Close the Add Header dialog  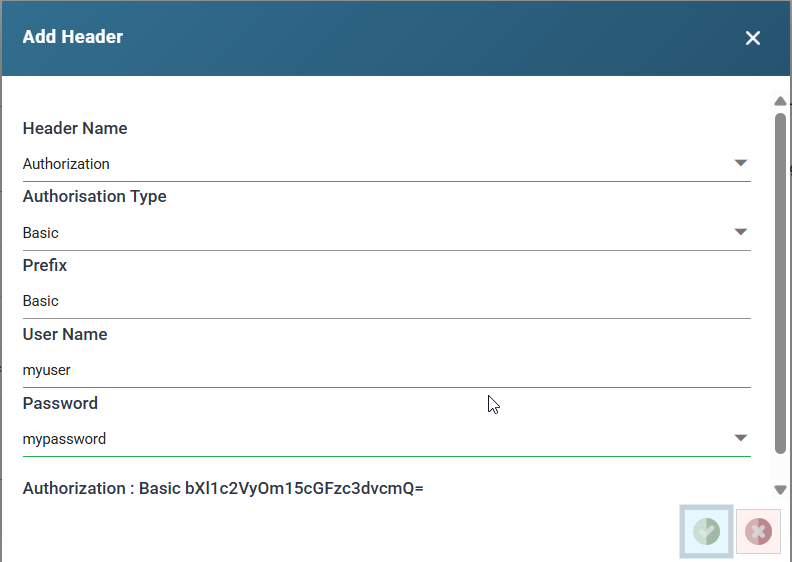click(x=753, y=38)
